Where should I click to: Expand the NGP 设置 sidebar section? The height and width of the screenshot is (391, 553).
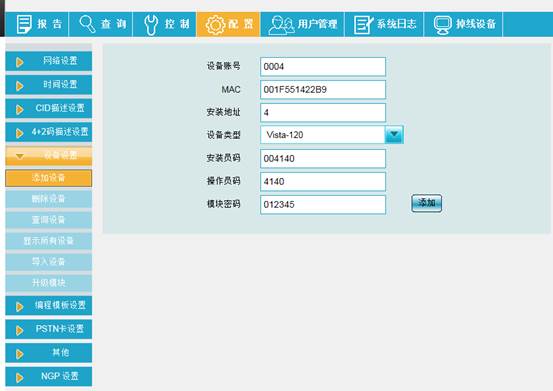click(x=49, y=376)
